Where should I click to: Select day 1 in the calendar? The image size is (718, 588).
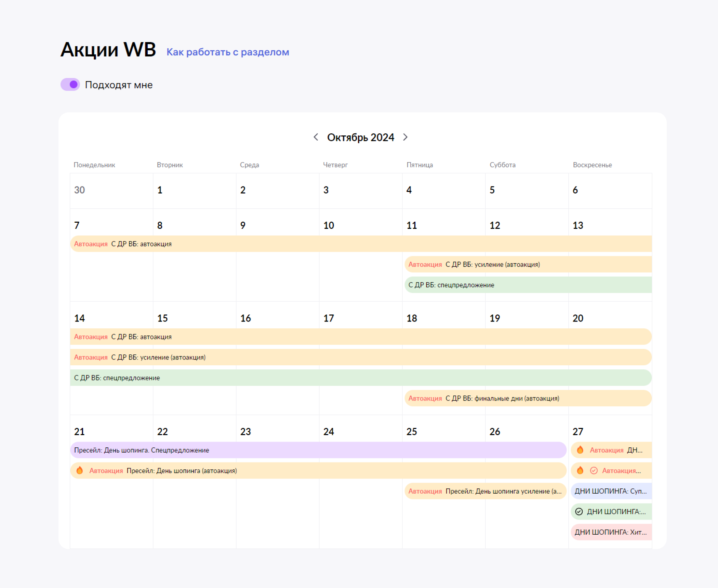[x=160, y=190]
